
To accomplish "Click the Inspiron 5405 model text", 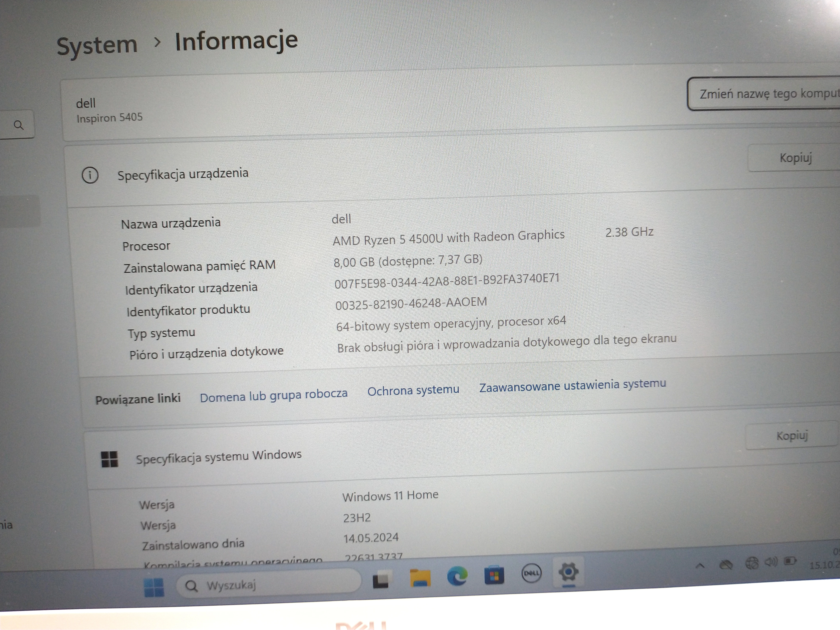I will [109, 117].
